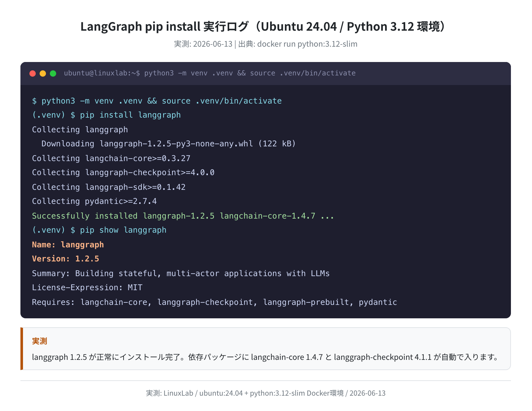Click the orange 実測 callout heading
Image resolution: width=532 pixels, height=411 pixels.
point(40,341)
